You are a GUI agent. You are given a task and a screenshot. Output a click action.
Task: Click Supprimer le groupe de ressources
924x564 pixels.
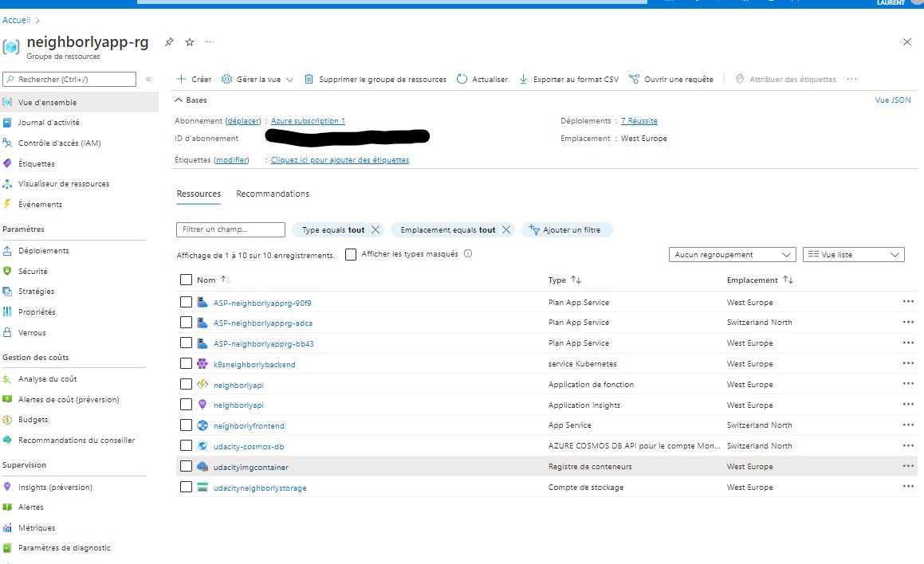tap(375, 79)
